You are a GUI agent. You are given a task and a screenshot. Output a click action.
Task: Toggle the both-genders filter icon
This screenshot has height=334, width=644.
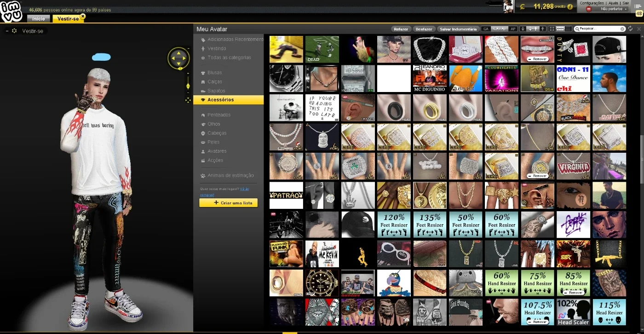click(x=533, y=29)
